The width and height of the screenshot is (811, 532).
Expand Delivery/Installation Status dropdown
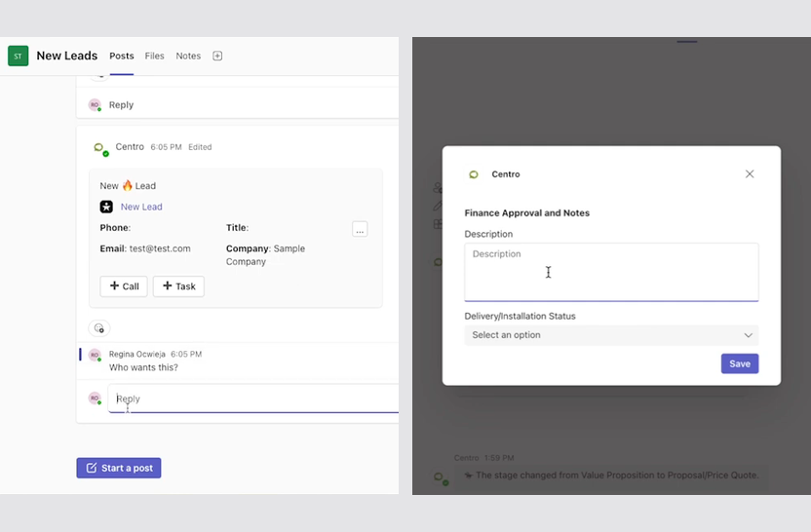coord(611,335)
